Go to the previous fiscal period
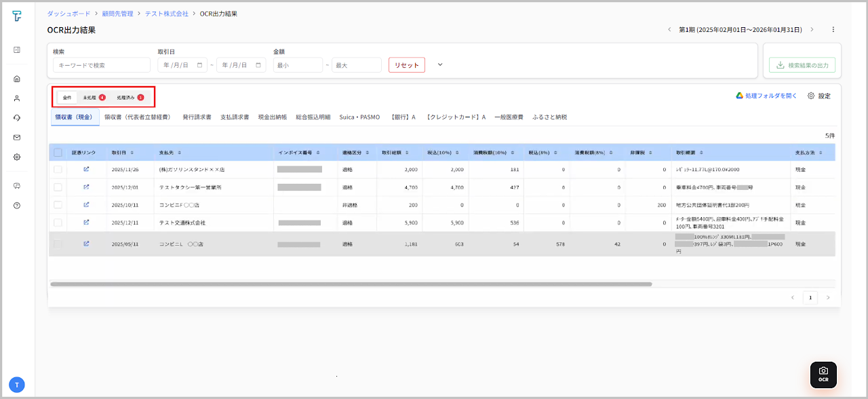This screenshot has width=868, height=399. (x=669, y=30)
